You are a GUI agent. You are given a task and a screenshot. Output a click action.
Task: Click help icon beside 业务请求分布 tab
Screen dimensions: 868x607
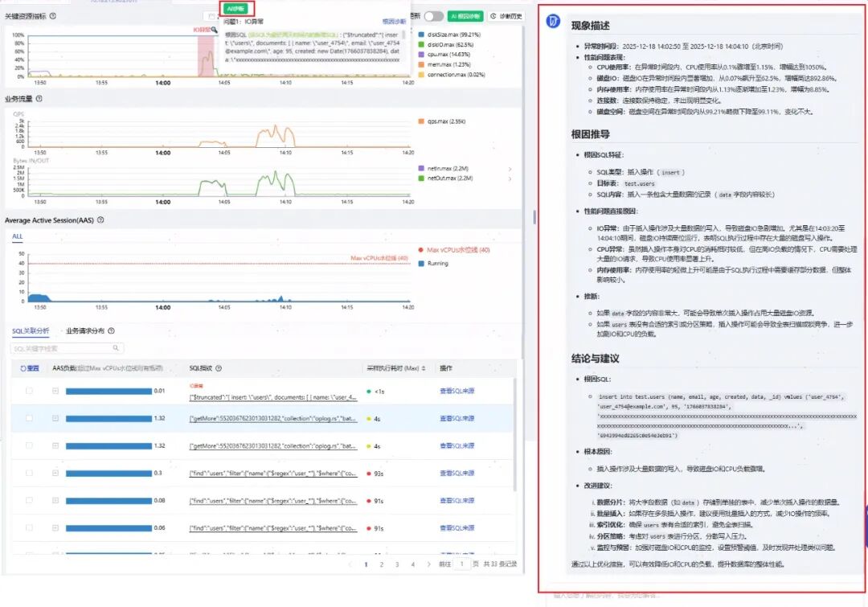111,330
